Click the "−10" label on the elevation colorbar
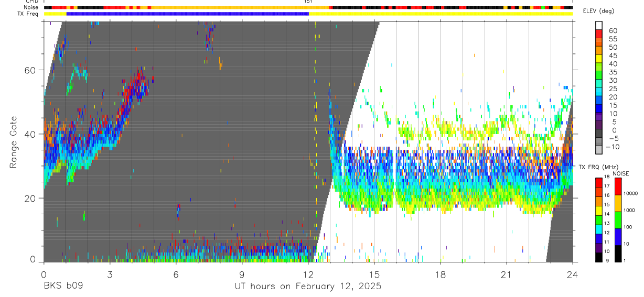The width and height of the screenshot is (644, 297). click(613, 147)
